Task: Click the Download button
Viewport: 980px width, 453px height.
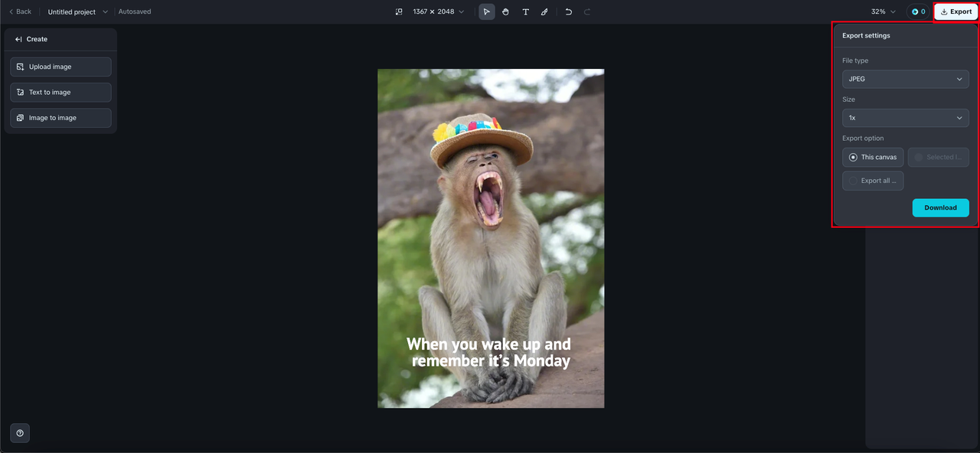Action: (x=940, y=207)
